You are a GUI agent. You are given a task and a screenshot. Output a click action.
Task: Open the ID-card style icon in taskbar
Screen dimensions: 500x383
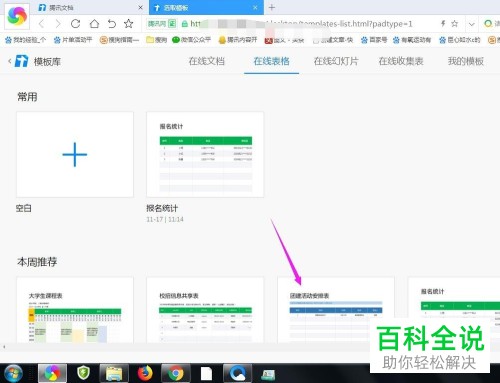coord(268,374)
